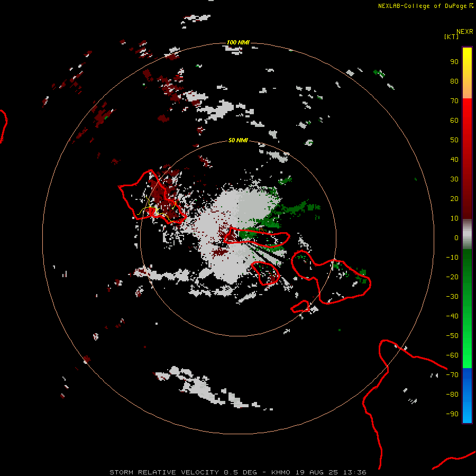This screenshot has width=476, height=476.
Task: Click the Storm Relative Velocity KHMO footer caption
Action: (x=238, y=472)
